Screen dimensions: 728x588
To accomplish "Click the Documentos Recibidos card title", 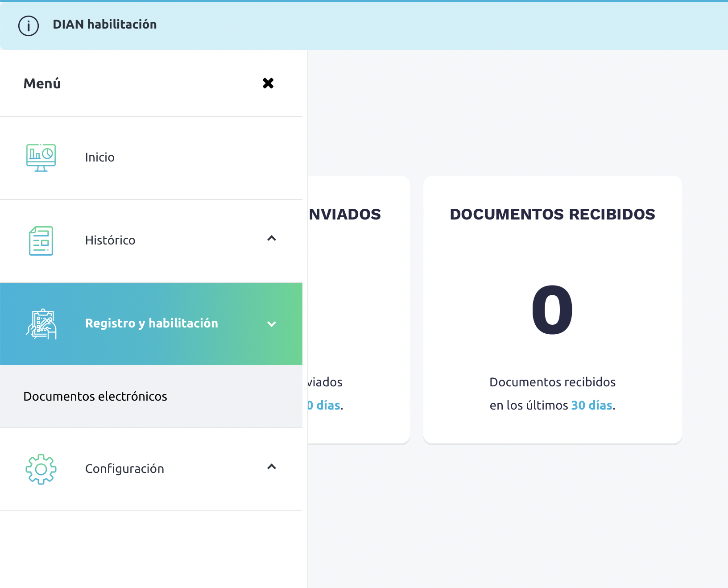I will coord(552,215).
